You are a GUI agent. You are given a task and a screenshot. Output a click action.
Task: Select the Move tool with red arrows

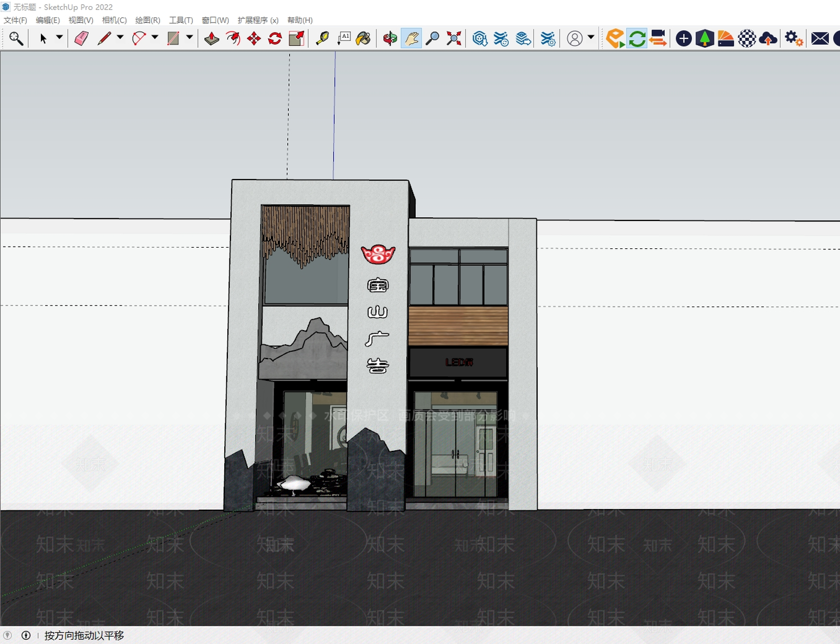254,38
